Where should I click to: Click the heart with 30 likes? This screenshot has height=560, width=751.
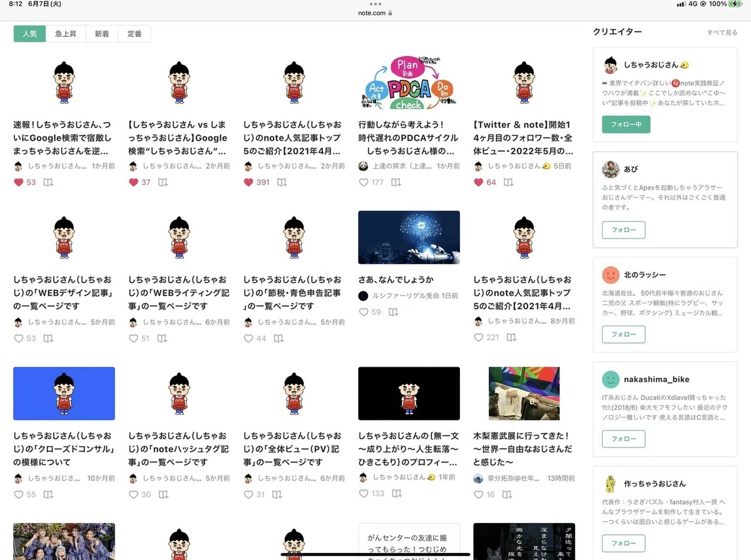pyautogui.click(x=133, y=494)
